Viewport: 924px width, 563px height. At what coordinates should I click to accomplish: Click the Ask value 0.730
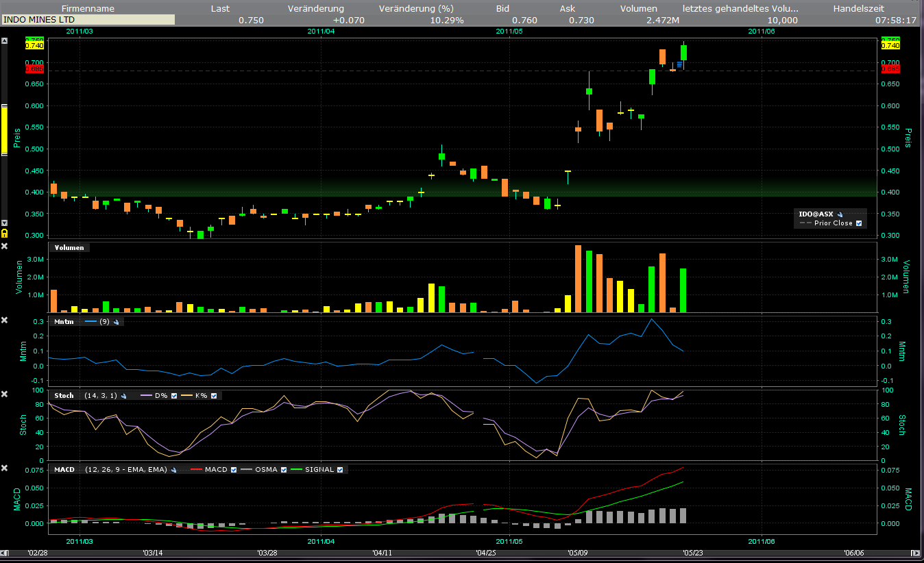582,20
